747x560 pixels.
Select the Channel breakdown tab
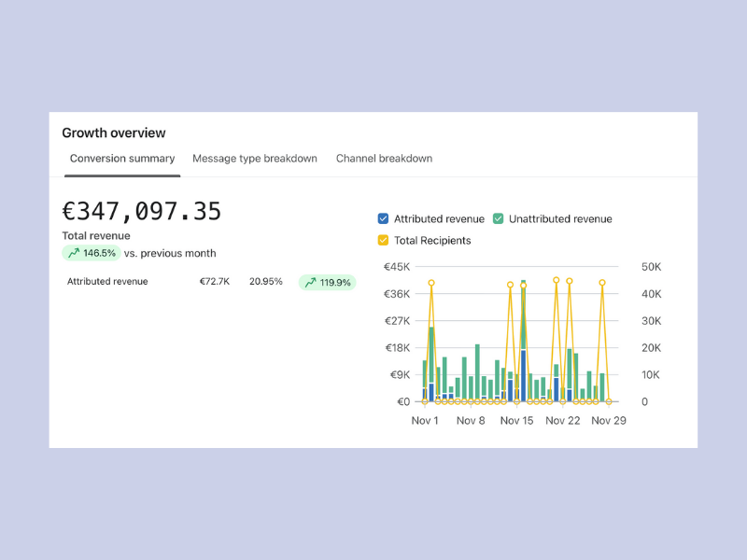384,159
